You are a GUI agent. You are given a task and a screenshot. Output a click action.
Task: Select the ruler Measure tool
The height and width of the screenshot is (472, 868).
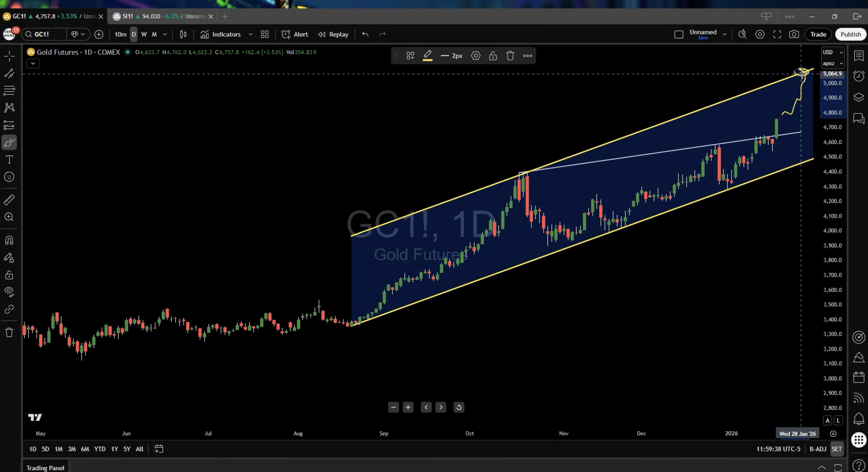pyautogui.click(x=9, y=200)
